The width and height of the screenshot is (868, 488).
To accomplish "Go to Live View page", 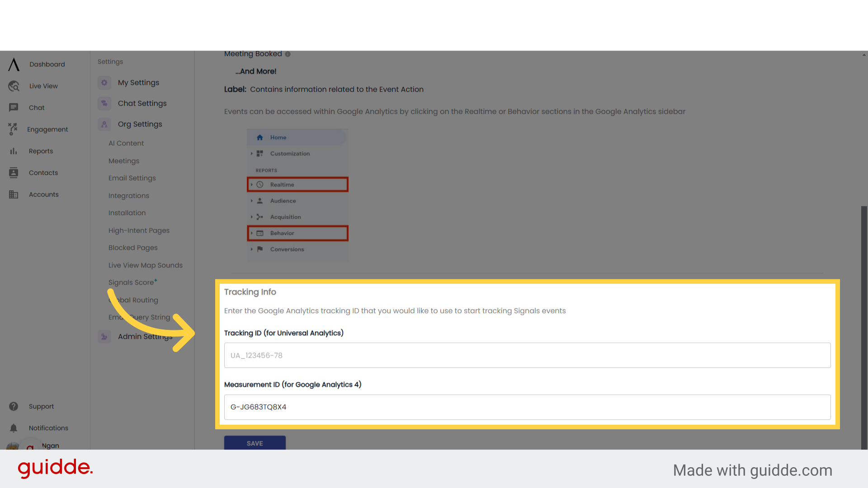I will [x=43, y=86].
